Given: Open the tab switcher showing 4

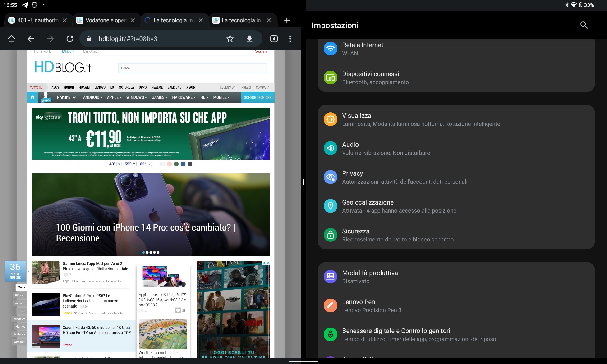Looking at the screenshot, I should click(274, 39).
